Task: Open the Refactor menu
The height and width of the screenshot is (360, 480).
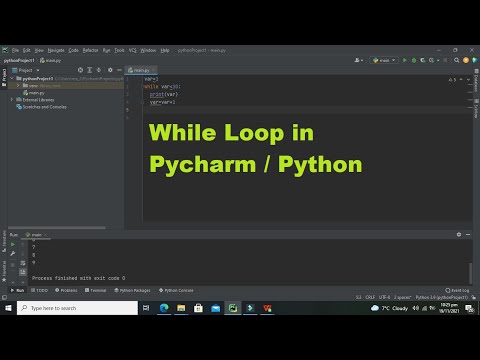Action: (90, 50)
